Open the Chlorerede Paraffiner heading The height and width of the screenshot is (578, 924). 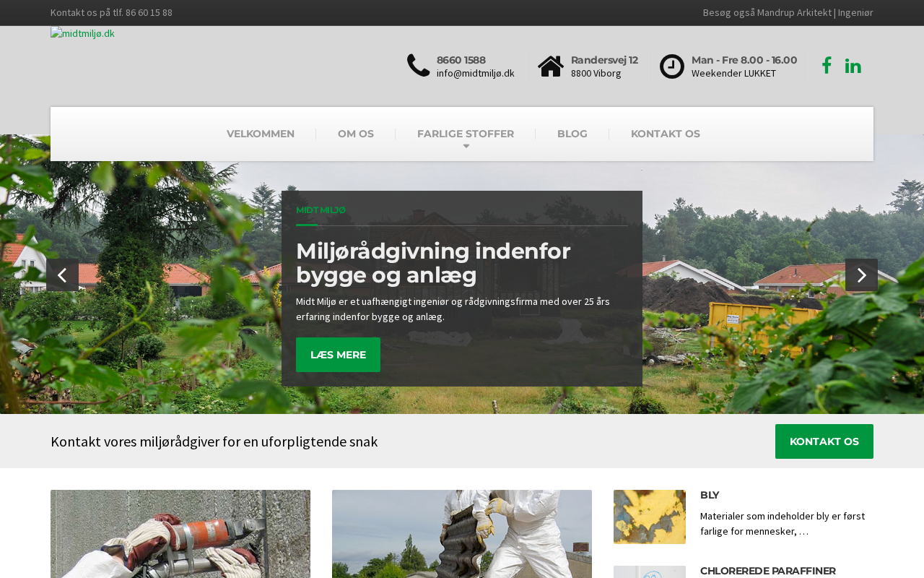(768, 571)
